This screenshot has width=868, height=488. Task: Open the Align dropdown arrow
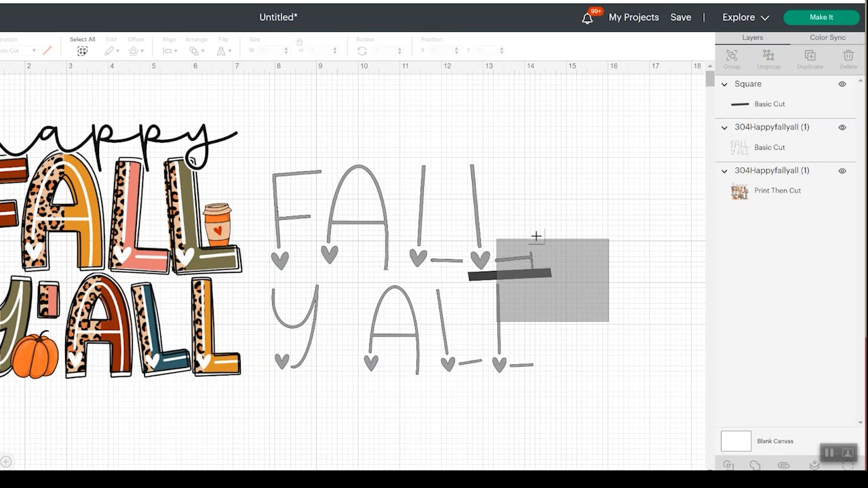(175, 52)
